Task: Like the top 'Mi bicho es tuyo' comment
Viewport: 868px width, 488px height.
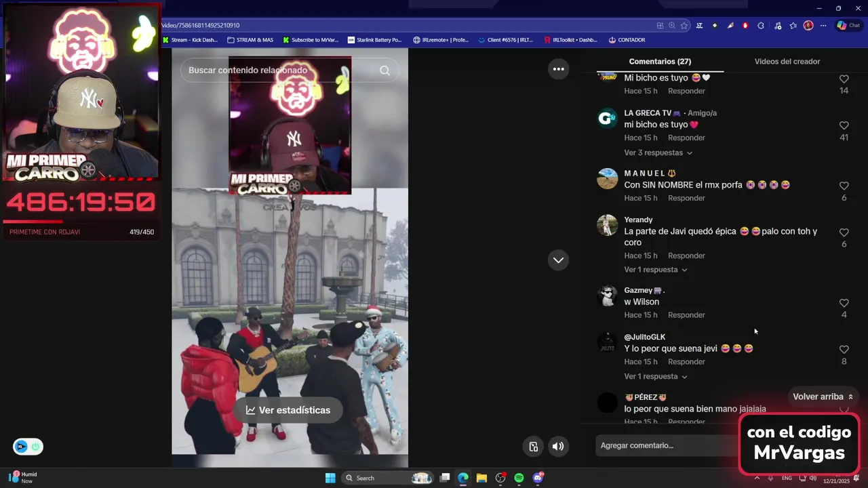Action: [844, 79]
